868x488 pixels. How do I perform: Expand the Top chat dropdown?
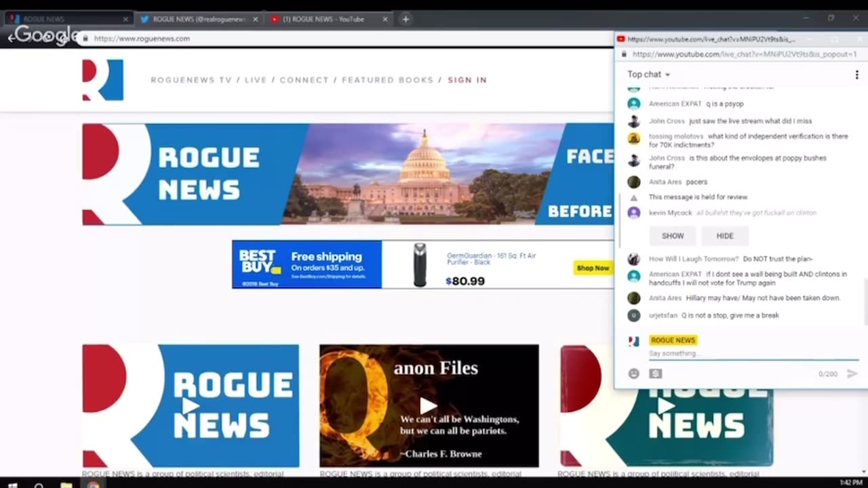coord(648,75)
